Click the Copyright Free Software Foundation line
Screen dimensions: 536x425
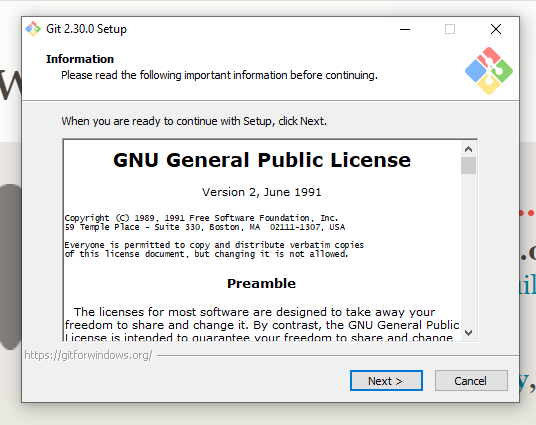click(x=201, y=218)
